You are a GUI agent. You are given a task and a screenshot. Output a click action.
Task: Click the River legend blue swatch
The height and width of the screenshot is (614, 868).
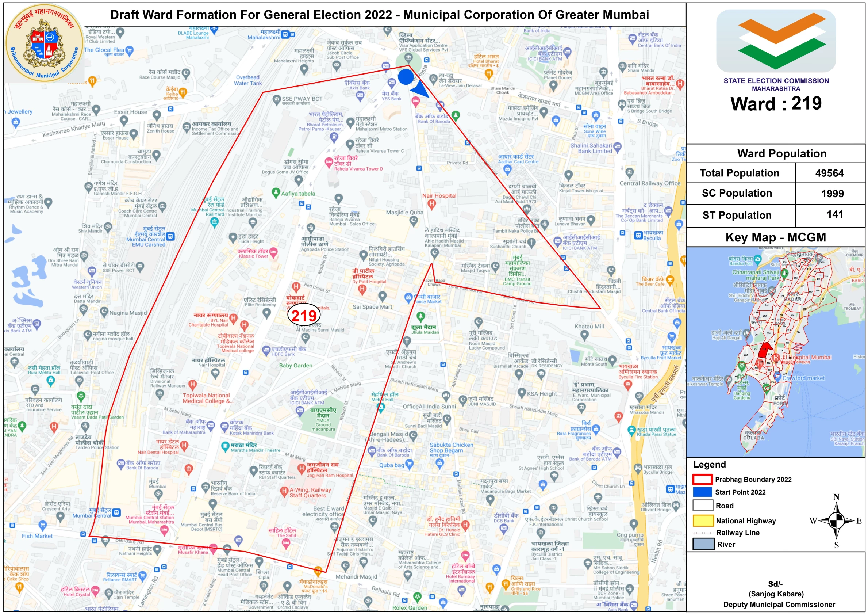703,544
